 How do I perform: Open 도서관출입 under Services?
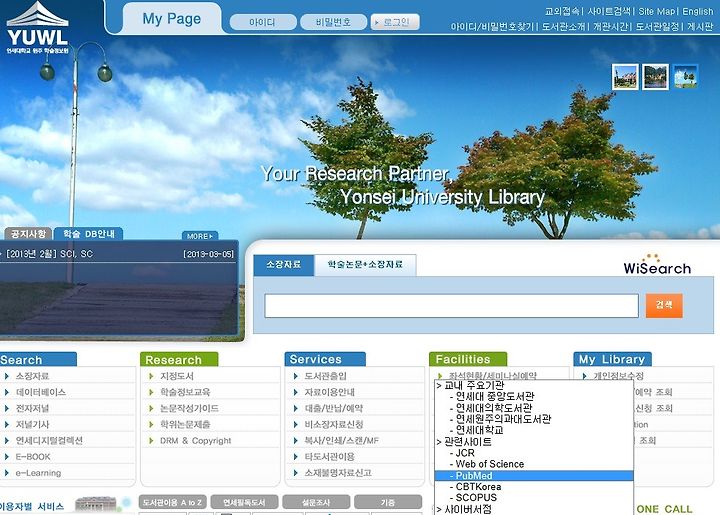(x=326, y=376)
